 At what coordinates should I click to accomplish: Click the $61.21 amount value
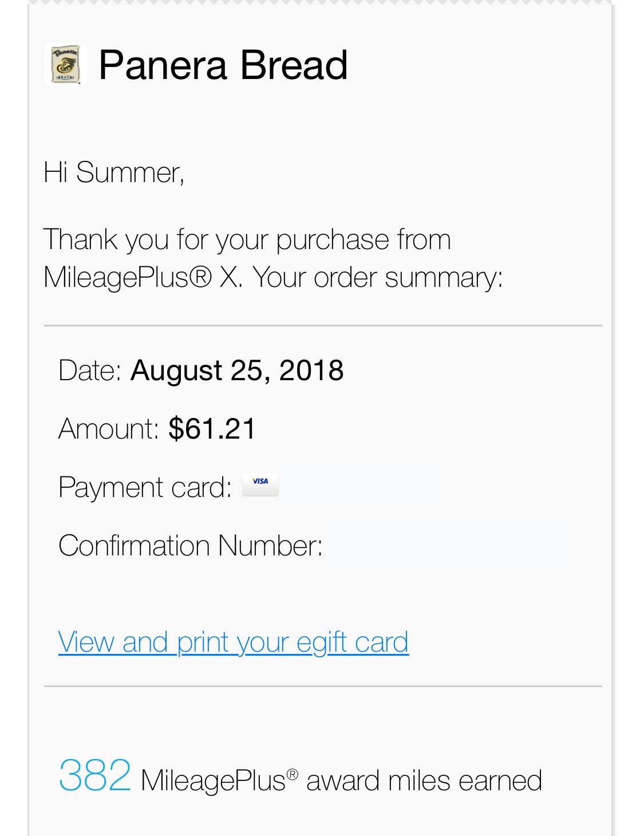pyautogui.click(x=212, y=429)
